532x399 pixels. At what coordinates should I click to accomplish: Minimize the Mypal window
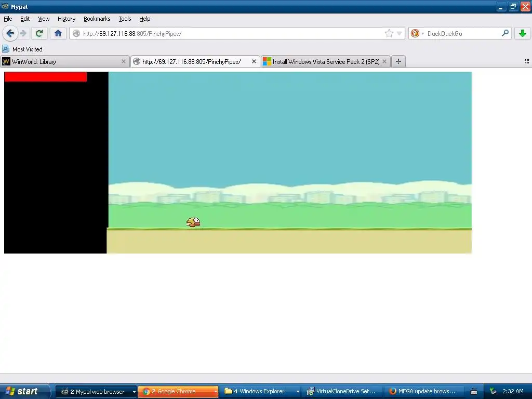click(501, 6)
